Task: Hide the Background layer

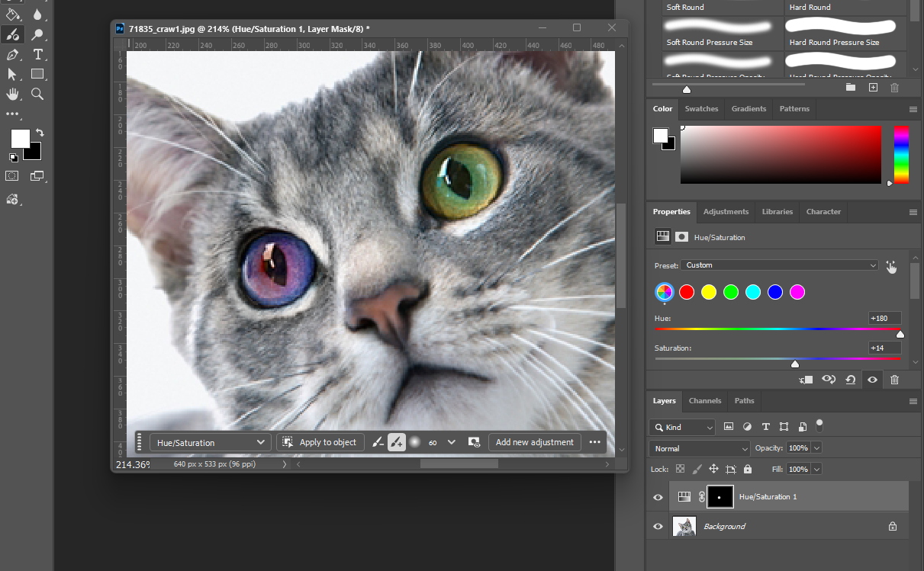Action: (658, 526)
